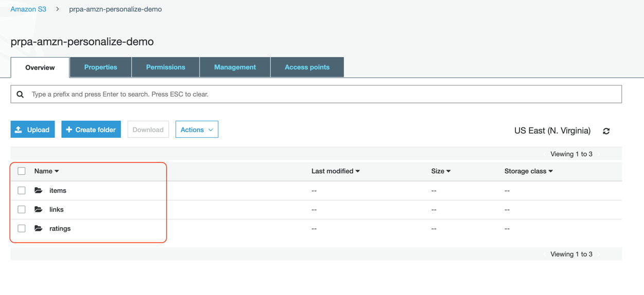Tick the select-all checkbox in header
This screenshot has width=644, height=295.
pos(22,171)
